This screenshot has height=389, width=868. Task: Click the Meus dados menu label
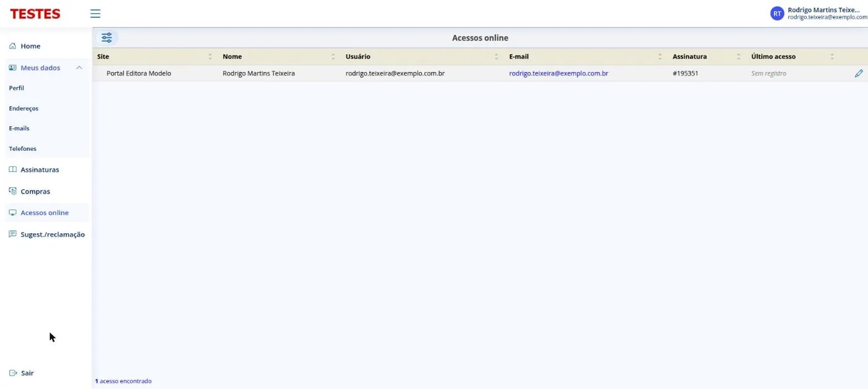(x=40, y=68)
